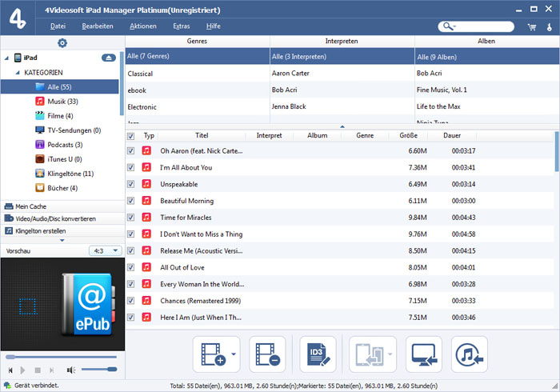Open the ID3 tag editor

318,354
